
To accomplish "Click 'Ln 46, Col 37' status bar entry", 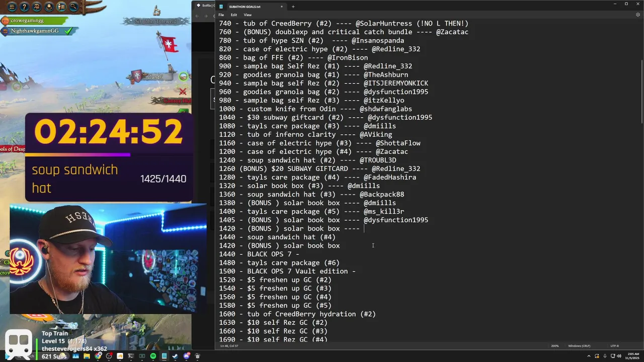I will tap(229, 346).
